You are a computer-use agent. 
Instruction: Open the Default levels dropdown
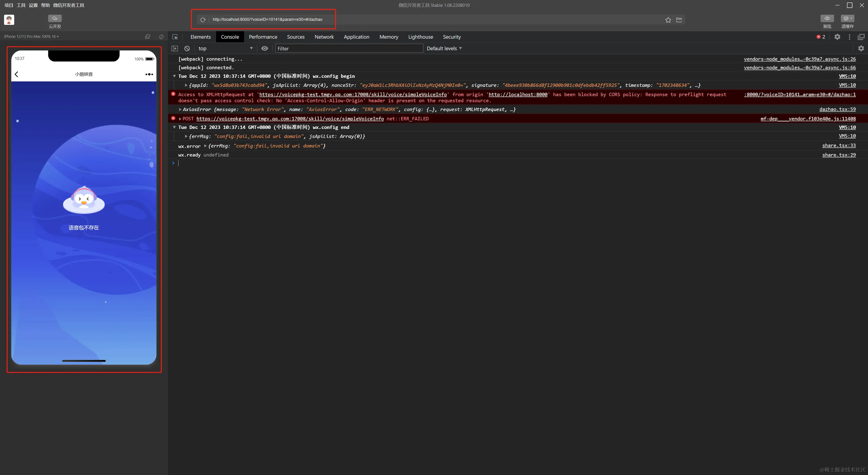click(444, 49)
